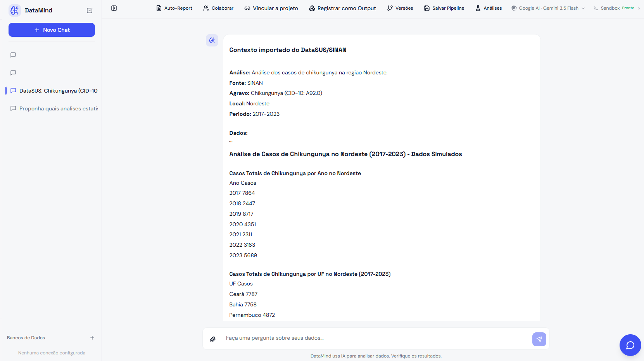The height and width of the screenshot is (361, 644).
Task: Open the floating chat bubble widget
Action: click(x=630, y=345)
